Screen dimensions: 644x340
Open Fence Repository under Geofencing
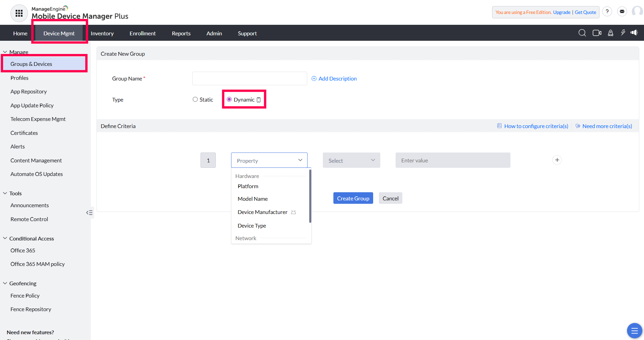pos(31,309)
